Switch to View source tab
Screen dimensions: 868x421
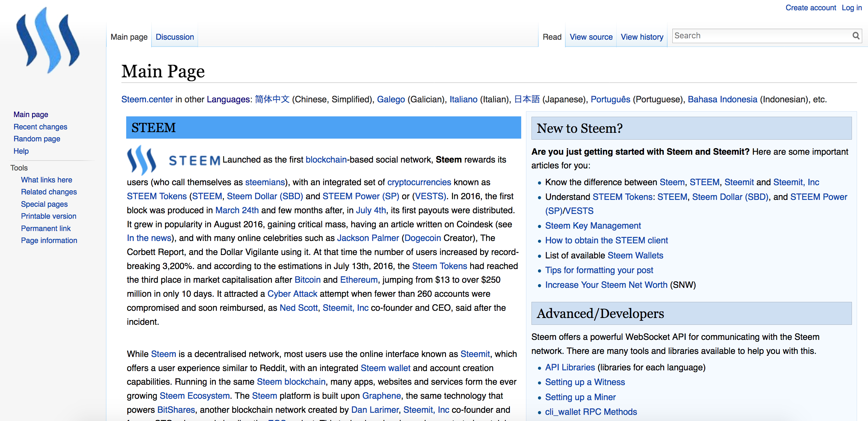(591, 37)
